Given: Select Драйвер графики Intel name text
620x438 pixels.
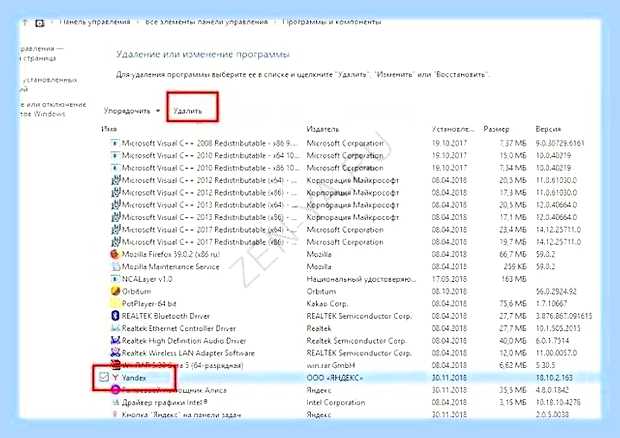Looking at the screenshot, I should 164,402.
